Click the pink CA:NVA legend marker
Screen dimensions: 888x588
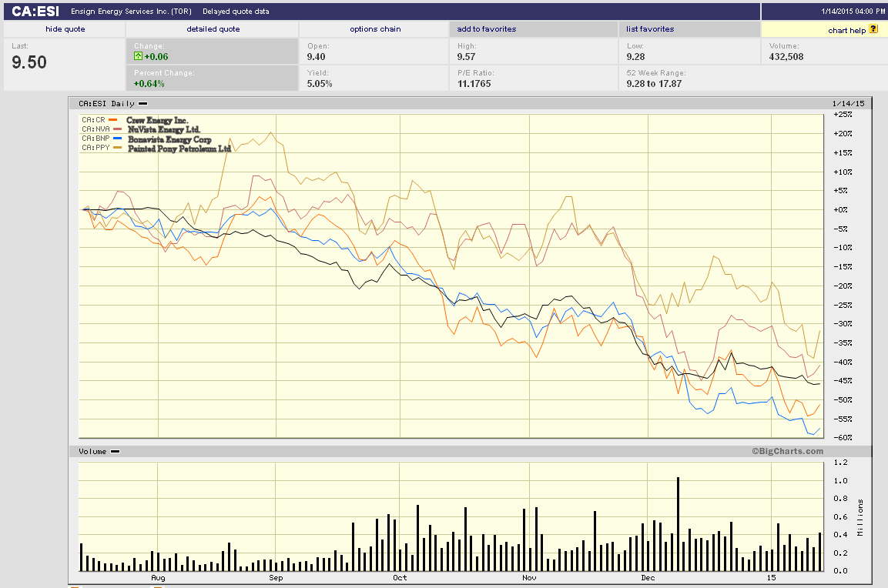click(117, 129)
